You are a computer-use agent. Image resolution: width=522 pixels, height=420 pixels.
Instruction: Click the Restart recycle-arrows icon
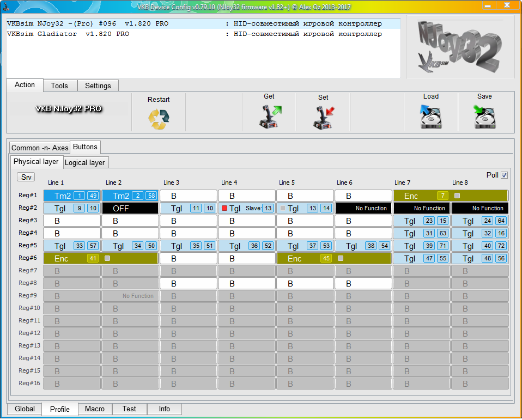159,119
